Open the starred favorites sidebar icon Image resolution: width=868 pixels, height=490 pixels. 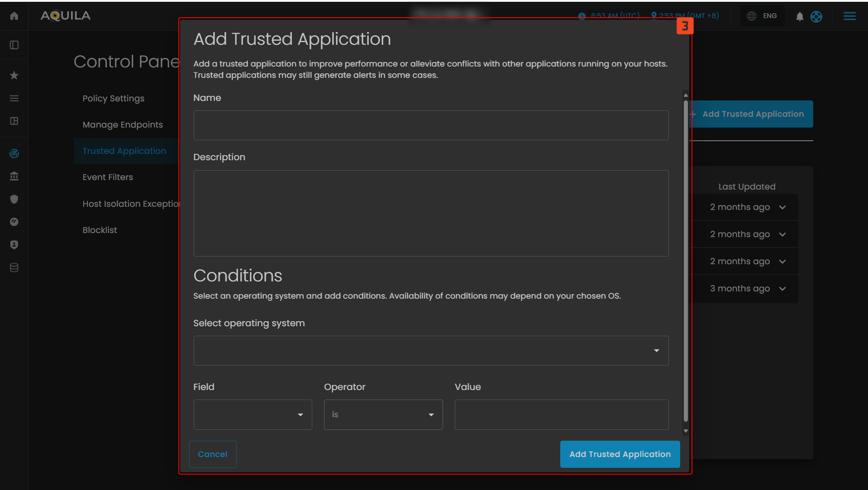pos(14,75)
